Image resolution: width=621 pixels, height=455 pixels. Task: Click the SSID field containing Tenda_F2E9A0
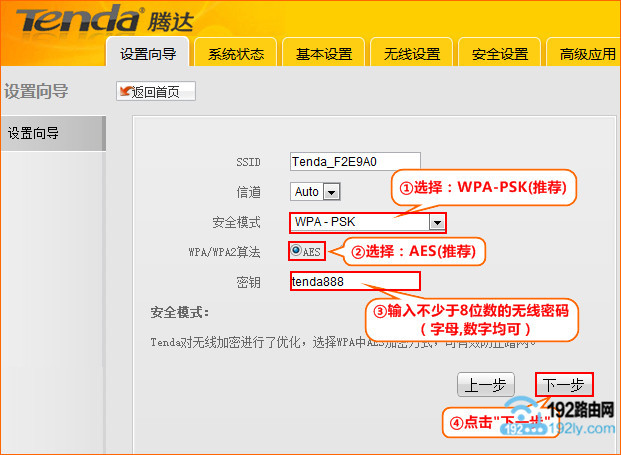click(x=355, y=161)
